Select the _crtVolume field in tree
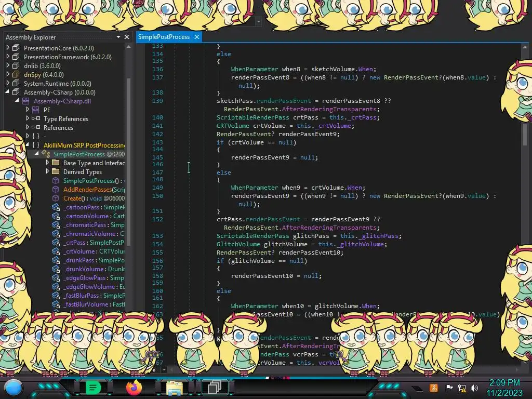The width and height of the screenshot is (532, 399). [94, 251]
